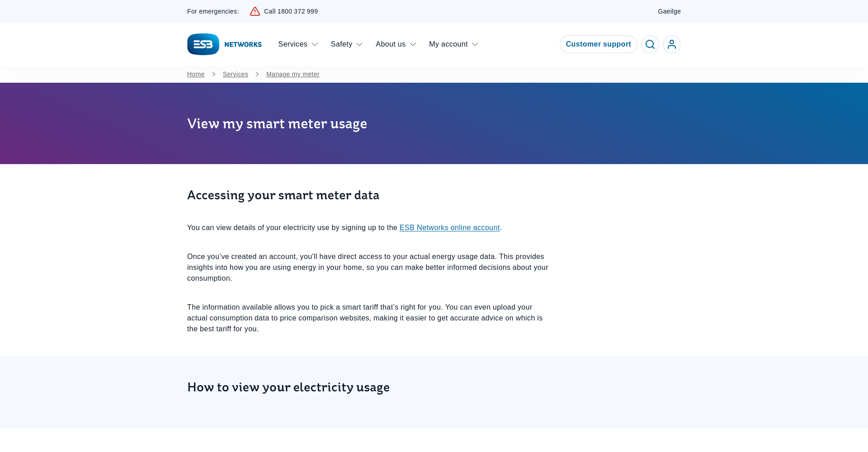Open the My account navigation menu
This screenshot has width=868, height=452.
tap(453, 44)
